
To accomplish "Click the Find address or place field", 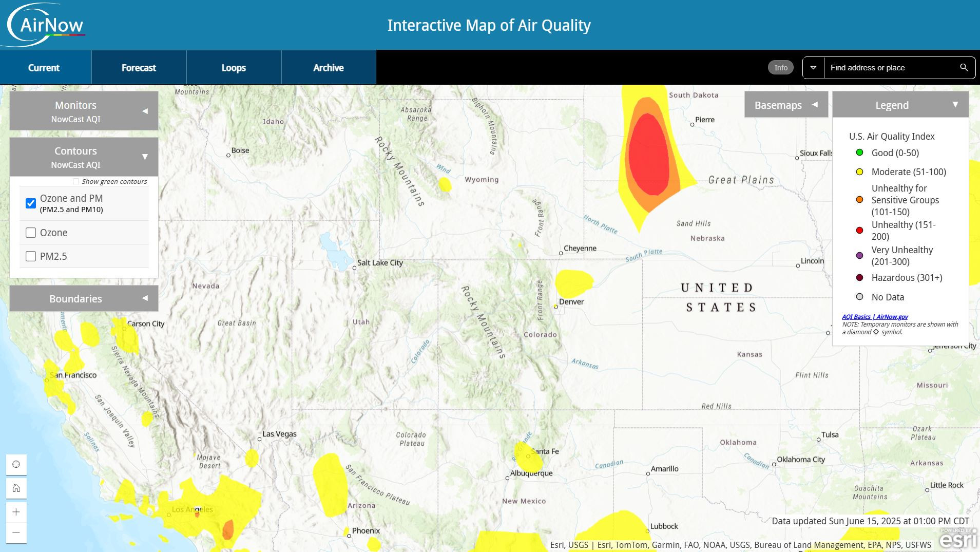I will [891, 68].
